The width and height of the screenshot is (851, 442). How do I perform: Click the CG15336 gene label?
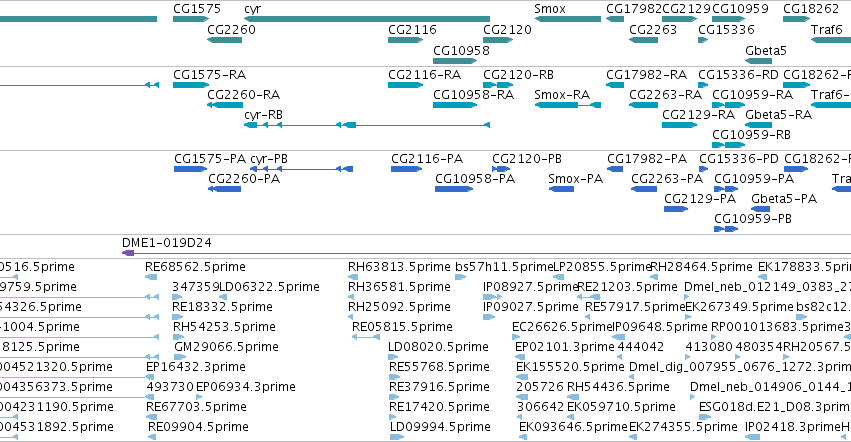(726, 29)
